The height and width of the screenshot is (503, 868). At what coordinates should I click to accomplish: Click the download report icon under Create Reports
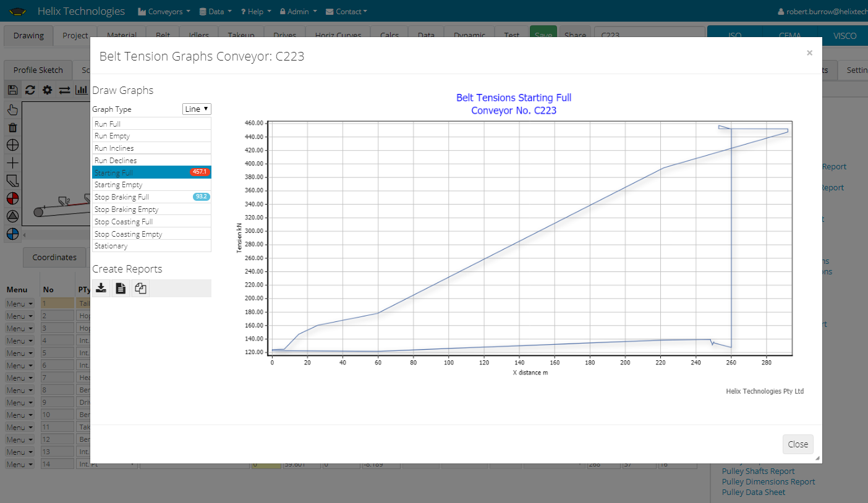101,288
